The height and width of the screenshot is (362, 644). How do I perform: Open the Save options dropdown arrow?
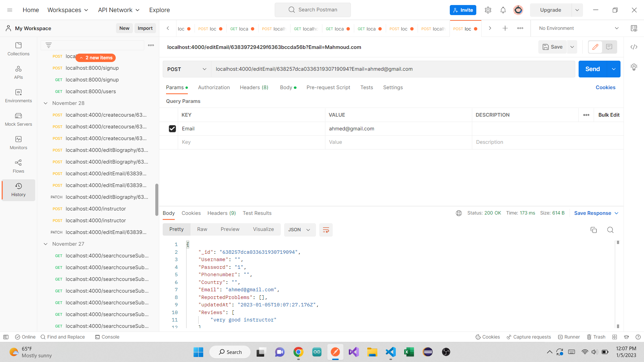(572, 47)
